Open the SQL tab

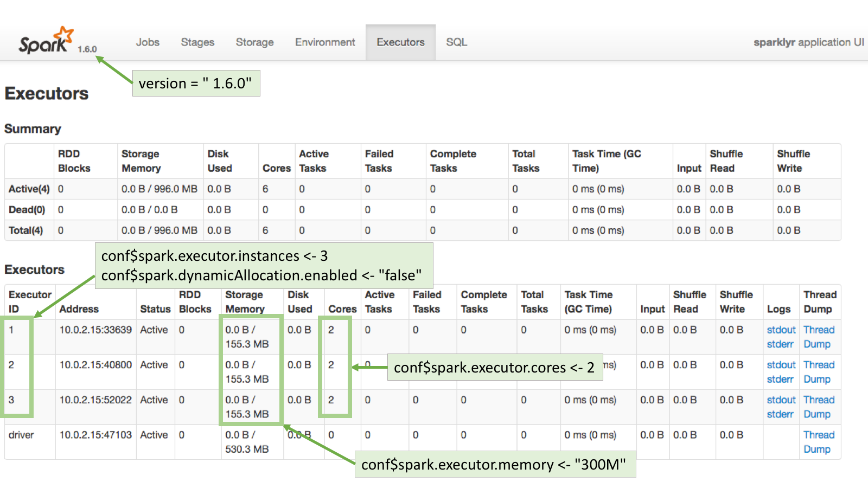[x=456, y=42]
